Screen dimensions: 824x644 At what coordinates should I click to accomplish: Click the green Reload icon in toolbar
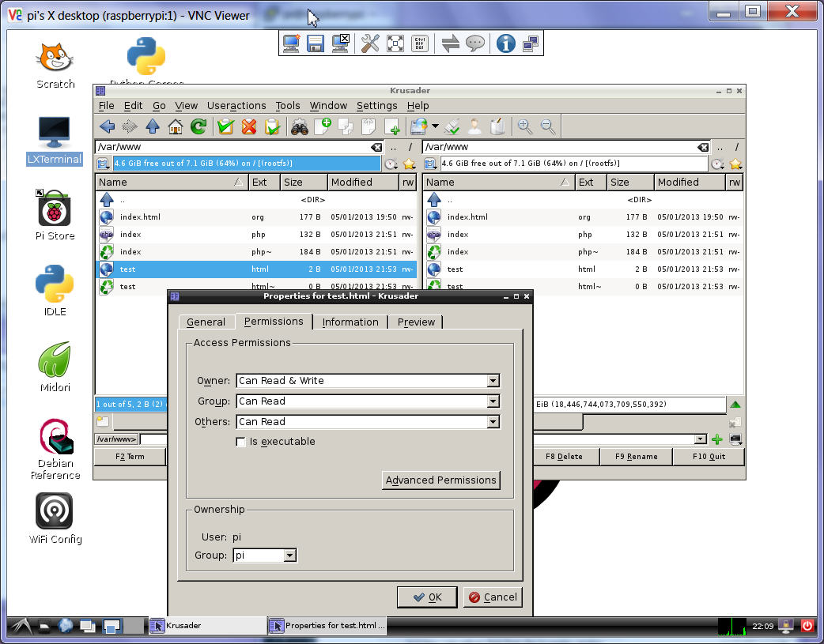(198, 126)
